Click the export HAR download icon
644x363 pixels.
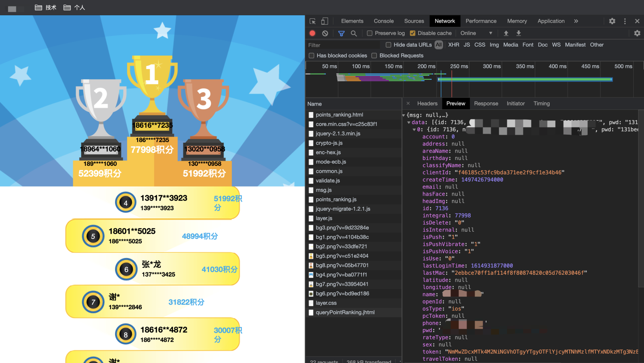coord(519,33)
